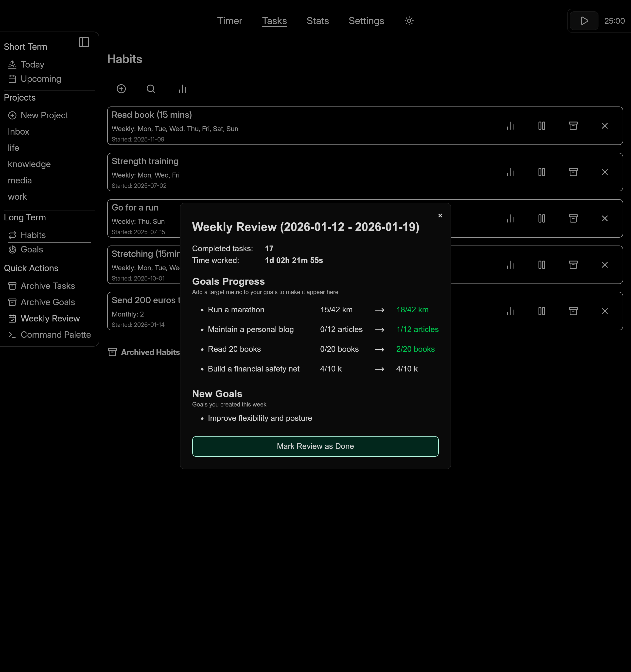Archive the Strength training habit
Screen dimensions: 631x672
pos(573,172)
